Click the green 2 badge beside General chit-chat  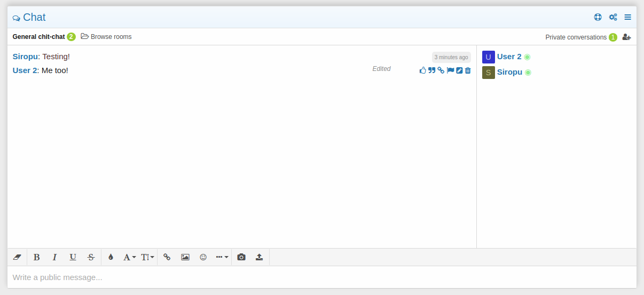tap(71, 37)
